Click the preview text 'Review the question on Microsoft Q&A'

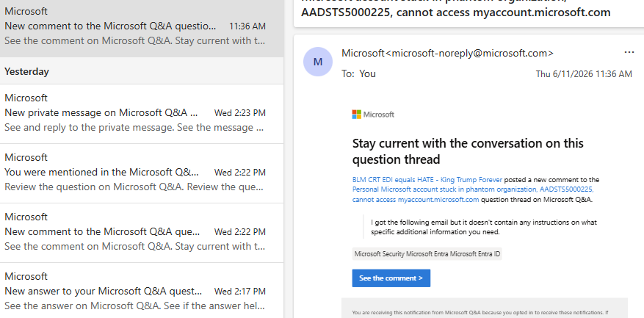[x=134, y=187]
